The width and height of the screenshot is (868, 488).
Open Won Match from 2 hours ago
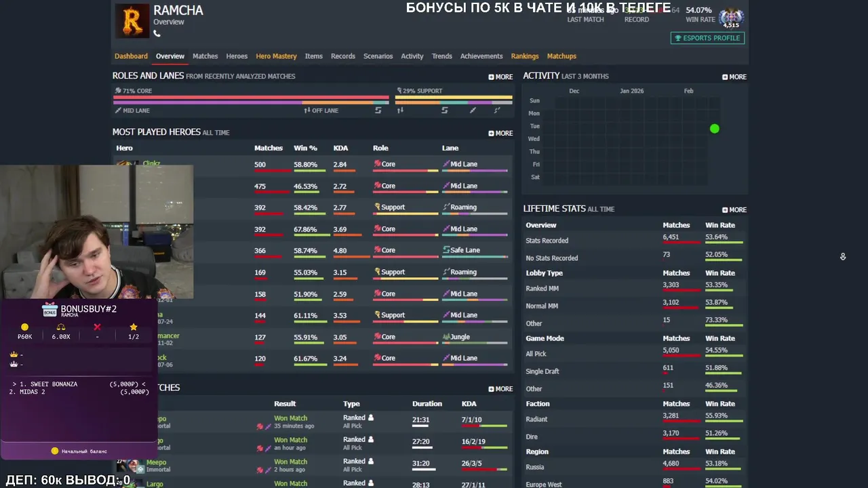click(291, 462)
